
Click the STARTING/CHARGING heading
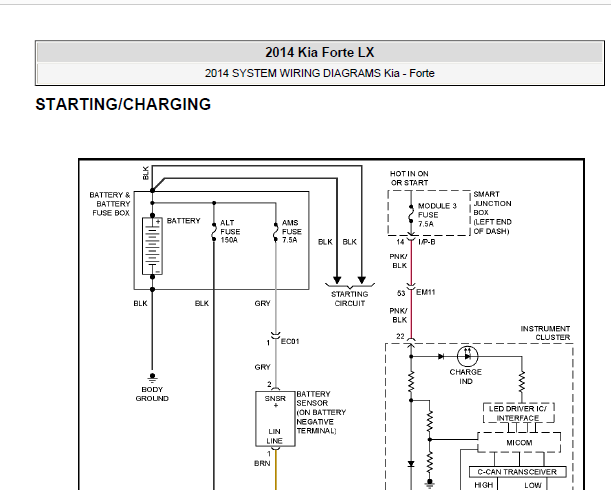coord(123,104)
